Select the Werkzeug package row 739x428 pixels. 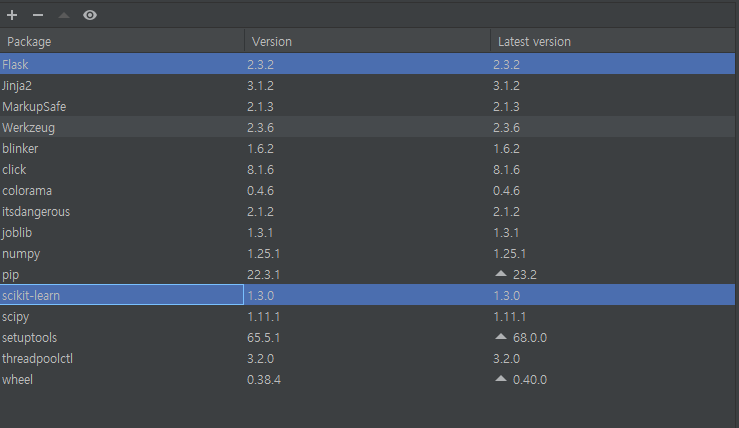click(x=368, y=127)
